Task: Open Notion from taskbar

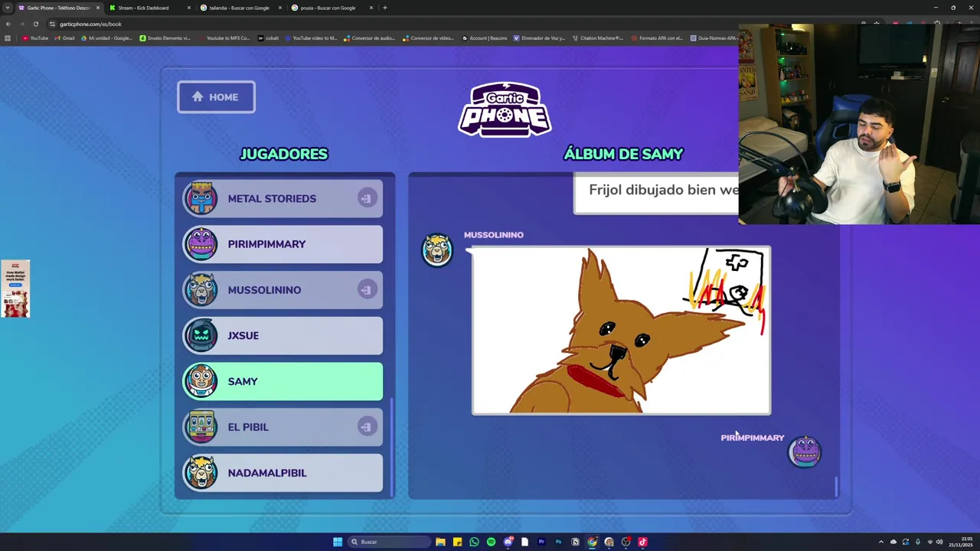Action: tap(575, 542)
